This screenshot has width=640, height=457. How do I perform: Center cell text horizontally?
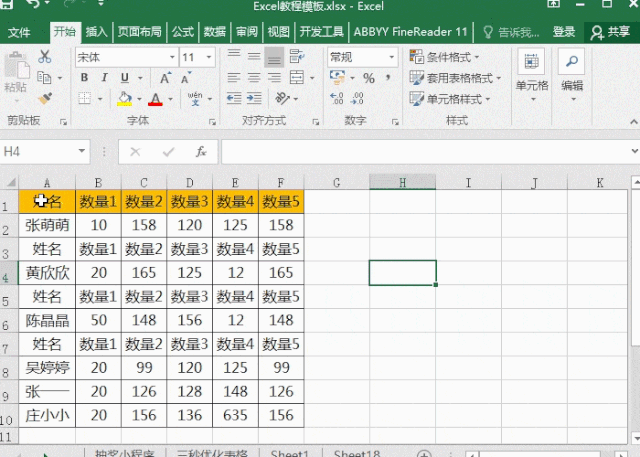tap(254, 78)
